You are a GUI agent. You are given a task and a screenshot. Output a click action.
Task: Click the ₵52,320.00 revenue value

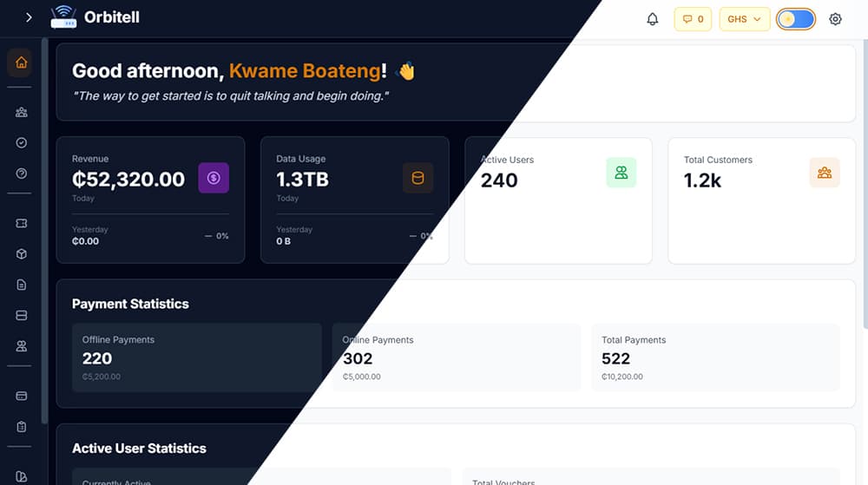click(128, 180)
